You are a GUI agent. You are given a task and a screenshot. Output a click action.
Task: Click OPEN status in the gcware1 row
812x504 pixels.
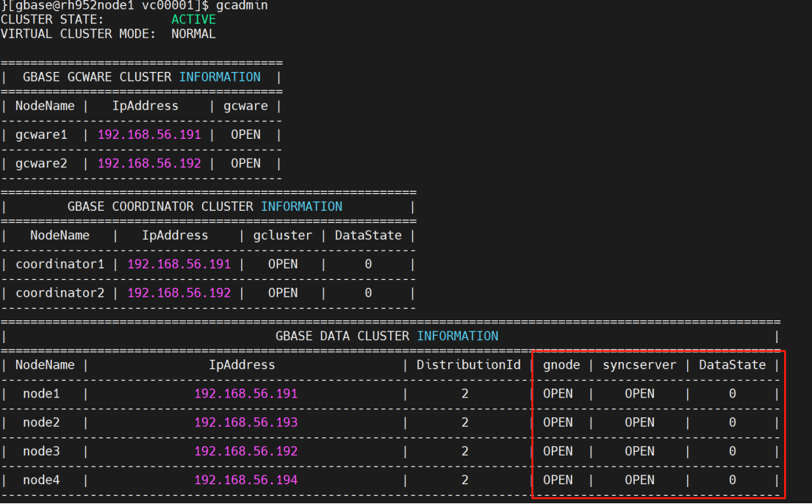[245, 134]
